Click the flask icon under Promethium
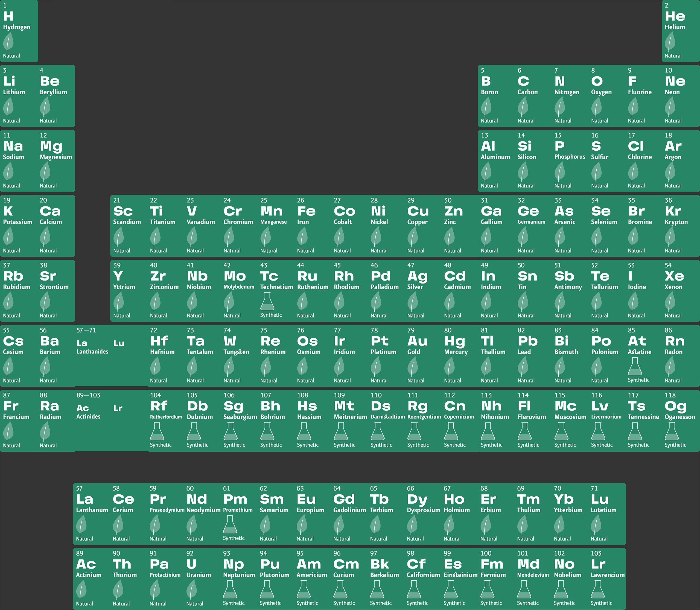This screenshot has width=700, height=610. 230,525
